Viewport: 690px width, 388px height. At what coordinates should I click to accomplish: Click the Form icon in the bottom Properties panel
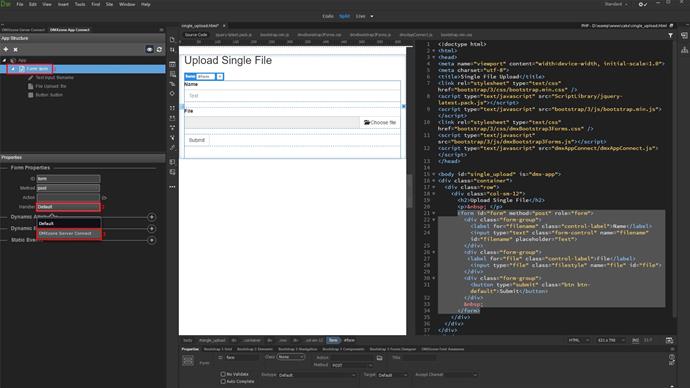coord(188,361)
